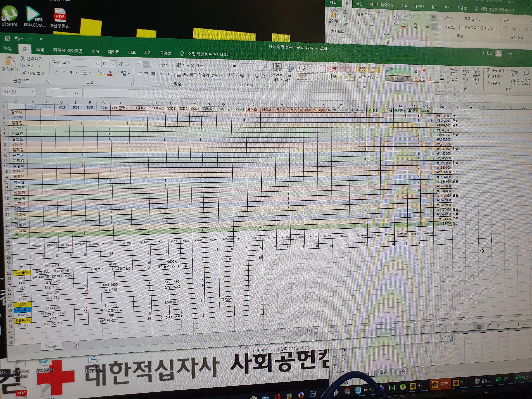Image resolution: width=532 pixels, height=399 pixels.
Task: Switch to Page Layout view in status bar
Action: coord(489,326)
